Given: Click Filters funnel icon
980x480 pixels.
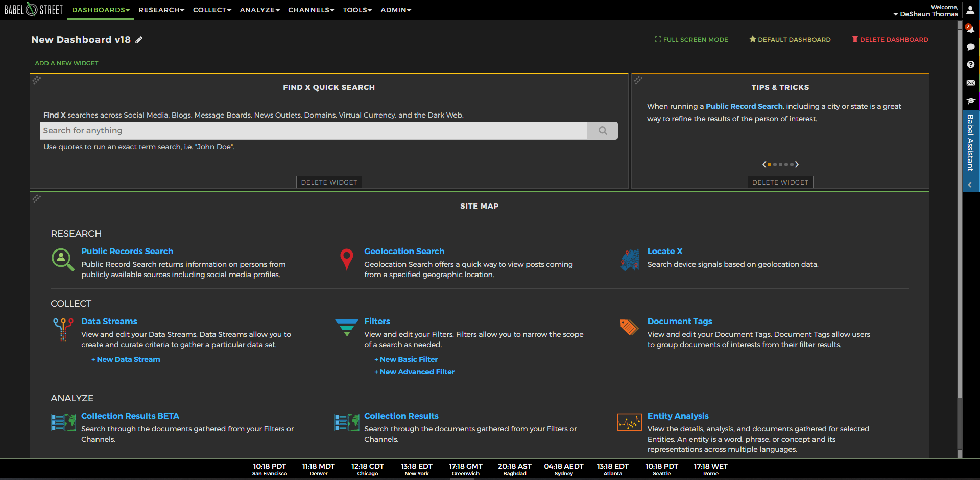Looking at the screenshot, I should tap(347, 328).
